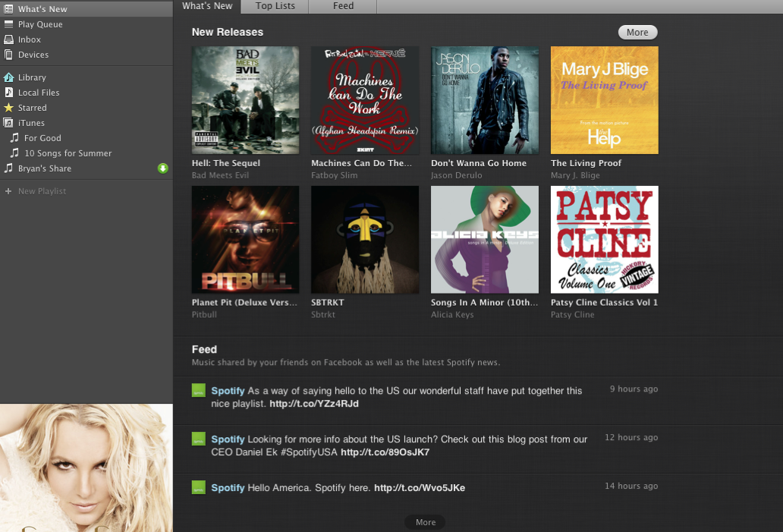783x532 pixels.
Task: Open Play Queue from the sidebar
Action: point(86,24)
